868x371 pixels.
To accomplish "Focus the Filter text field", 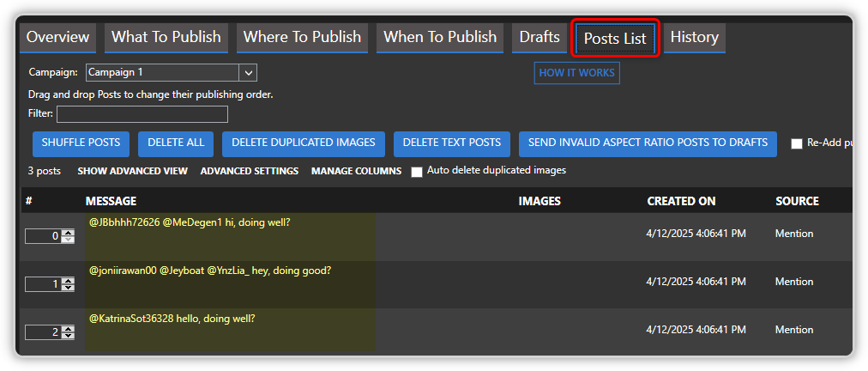I will tap(142, 114).
